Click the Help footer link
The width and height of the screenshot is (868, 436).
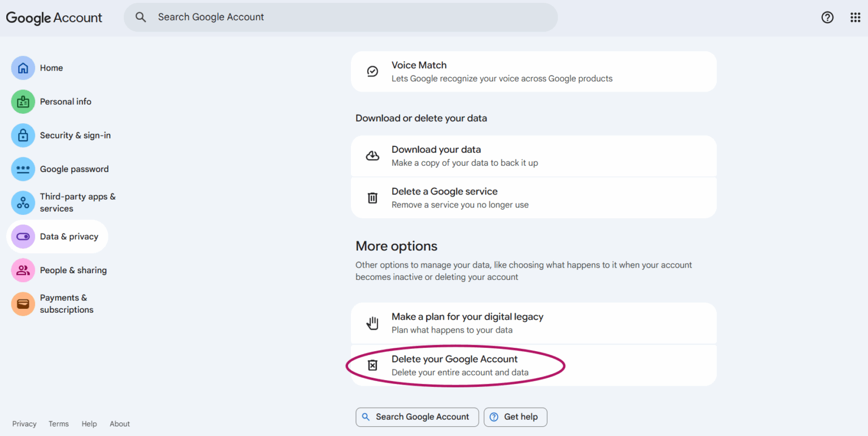89,424
